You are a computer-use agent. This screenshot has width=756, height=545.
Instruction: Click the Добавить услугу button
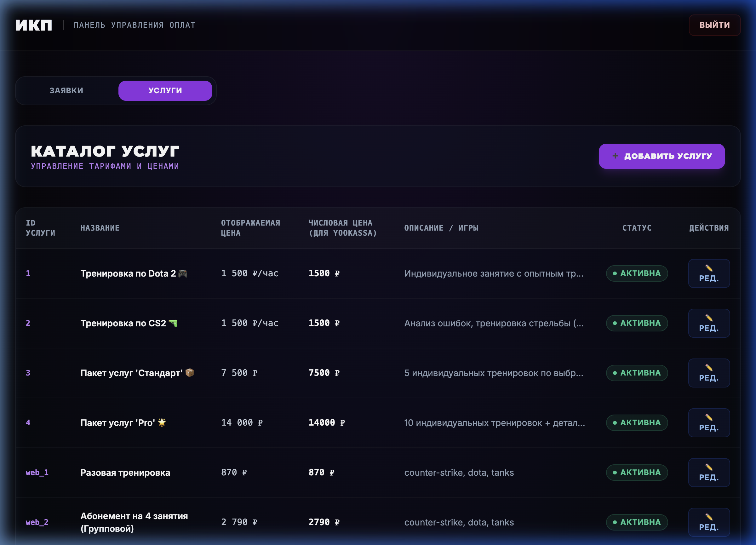point(661,156)
